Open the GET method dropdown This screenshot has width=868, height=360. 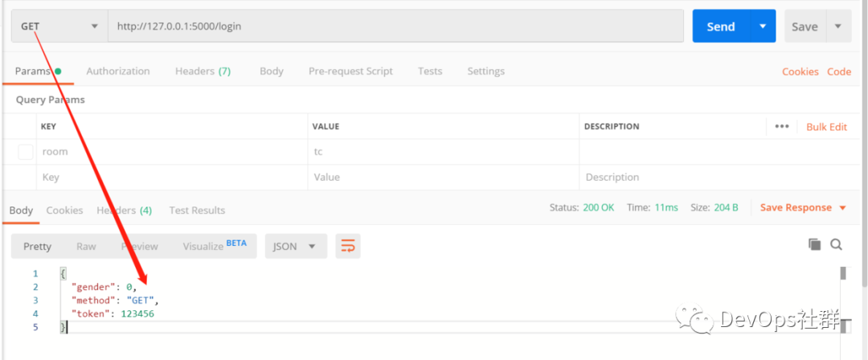[59, 26]
